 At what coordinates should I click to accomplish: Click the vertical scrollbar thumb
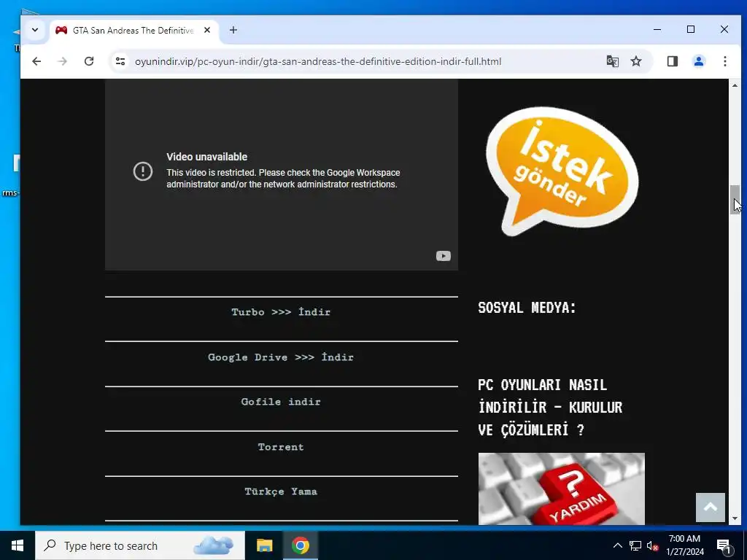tap(735, 200)
